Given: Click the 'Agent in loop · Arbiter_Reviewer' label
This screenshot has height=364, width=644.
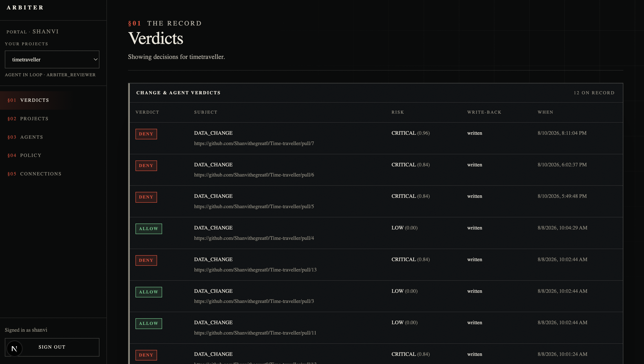Looking at the screenshot, I should [50, 75].
